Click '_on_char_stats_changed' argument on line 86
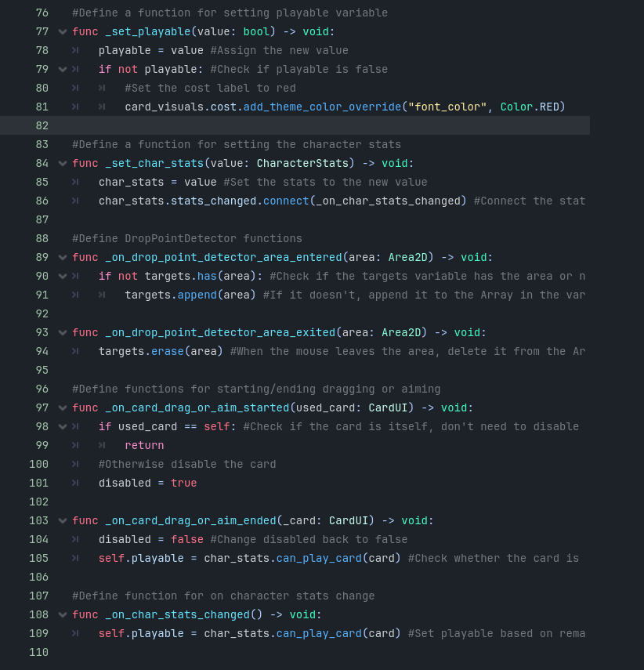The image size is (644, 670). pyautogui.click(x=388, y=201)
